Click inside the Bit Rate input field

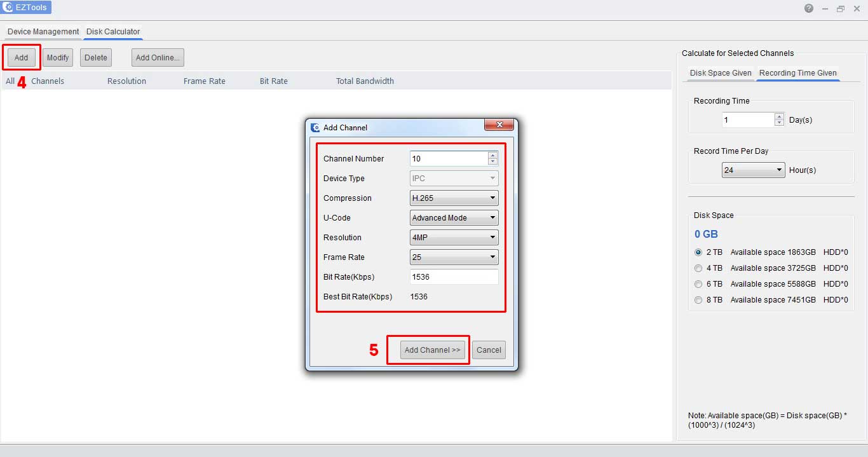[454, 276]
